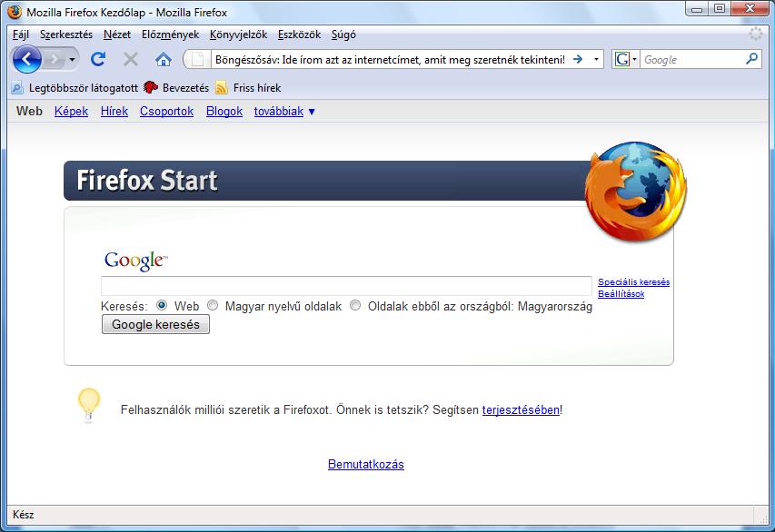This screenshot has height=532, width=775.
Task: Open the Nézet menu
Action: pyautogui.click(x=117, y=34)
